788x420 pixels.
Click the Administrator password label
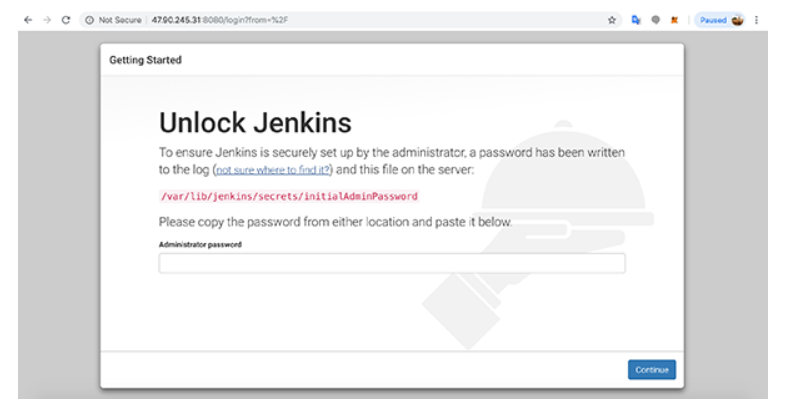[200, 244]
